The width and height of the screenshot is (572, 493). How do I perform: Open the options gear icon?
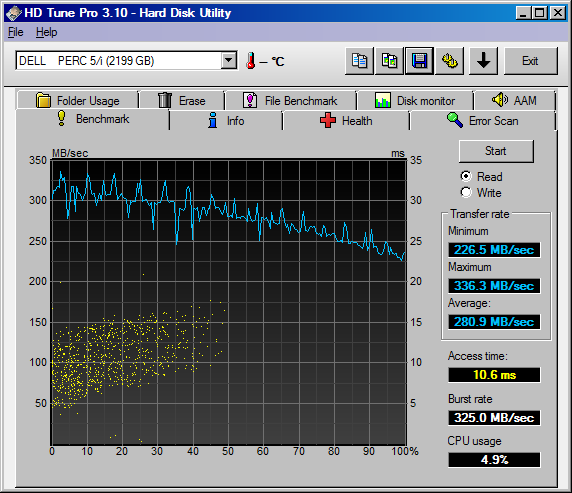(x=449, y=61)
